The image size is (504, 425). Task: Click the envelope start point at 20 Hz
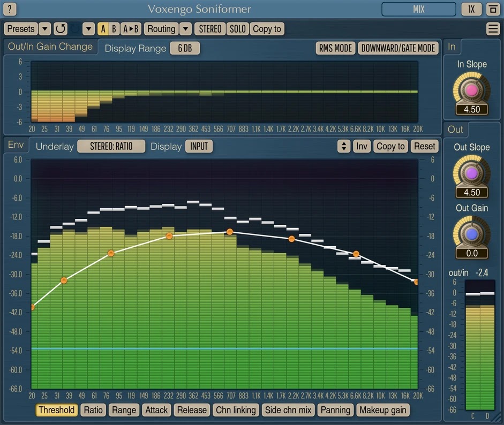[x=33, y=307]
